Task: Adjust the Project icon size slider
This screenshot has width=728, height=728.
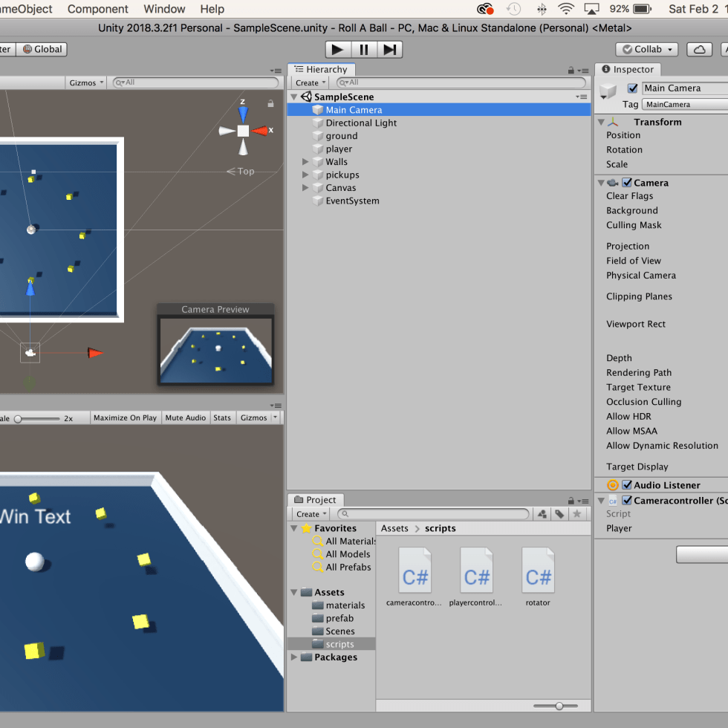Action: coord(559,706)
